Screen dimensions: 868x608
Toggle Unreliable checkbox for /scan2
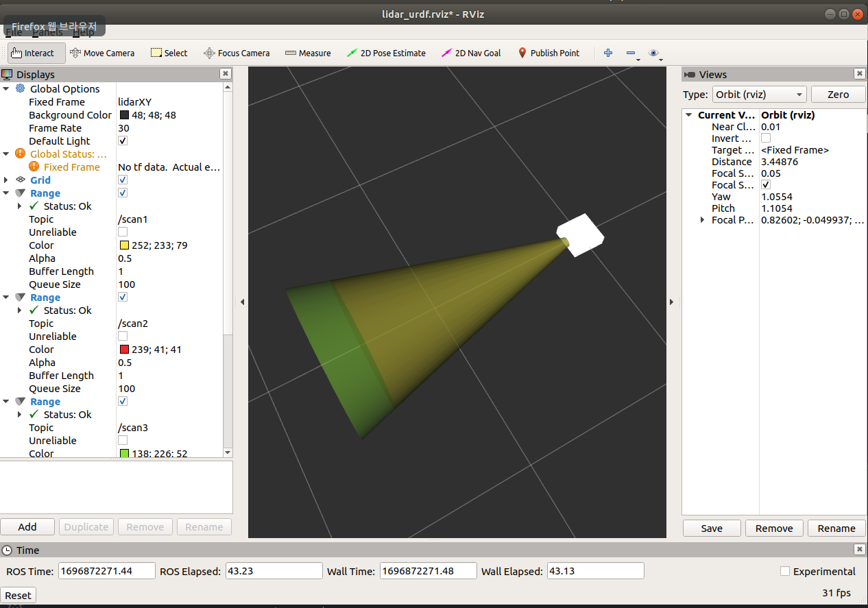[x=123, y=336]
